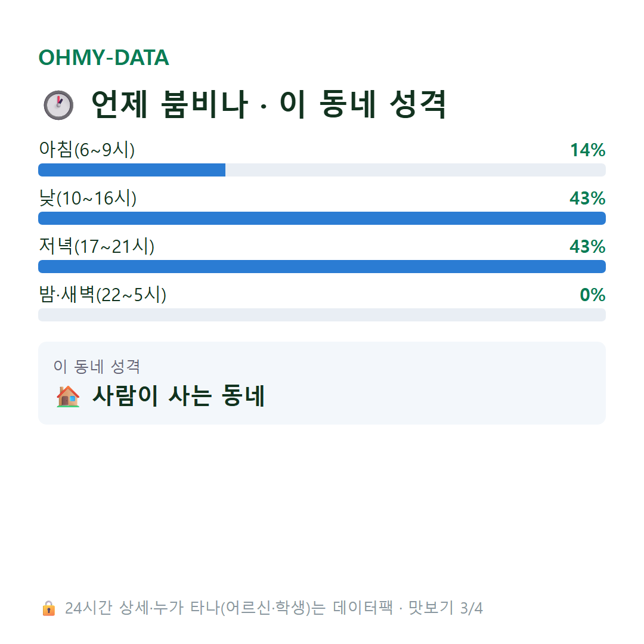
Task: Click the 낮 full progress bar
Action: (322, 218)
